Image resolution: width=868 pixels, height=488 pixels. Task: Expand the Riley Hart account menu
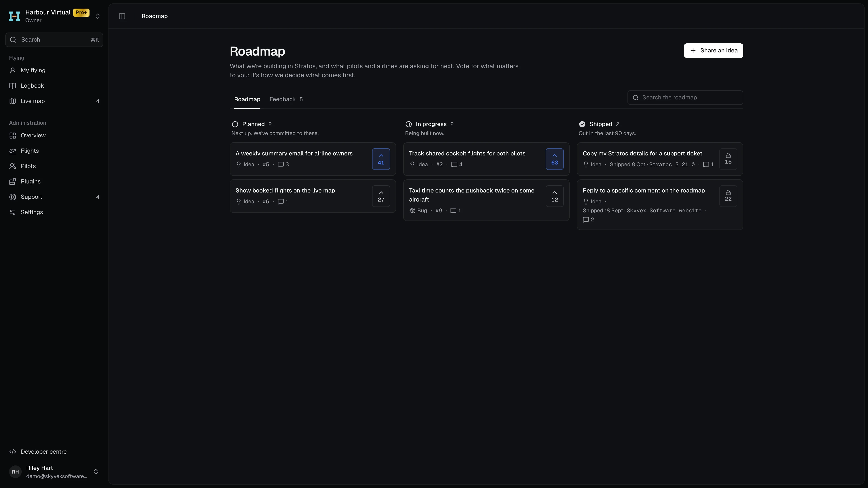point(96,472)
